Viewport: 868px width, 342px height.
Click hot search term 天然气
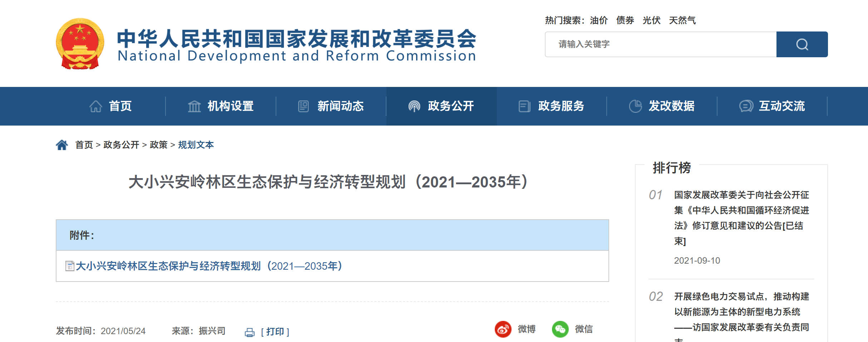click(x=682, y=20)
